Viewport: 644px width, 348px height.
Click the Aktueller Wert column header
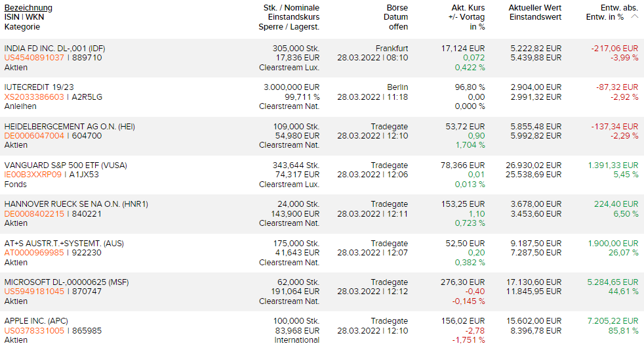point(534,8)
